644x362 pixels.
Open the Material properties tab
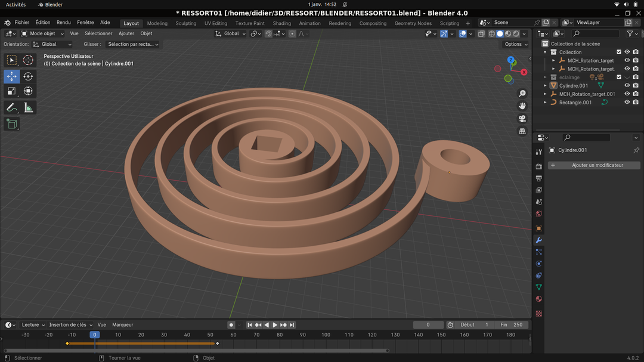(x=538, y=299)
